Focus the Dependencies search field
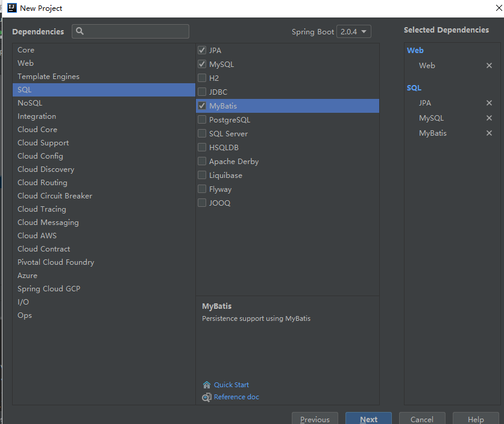Viewport: 504px width, 424px height. (130, 31)
